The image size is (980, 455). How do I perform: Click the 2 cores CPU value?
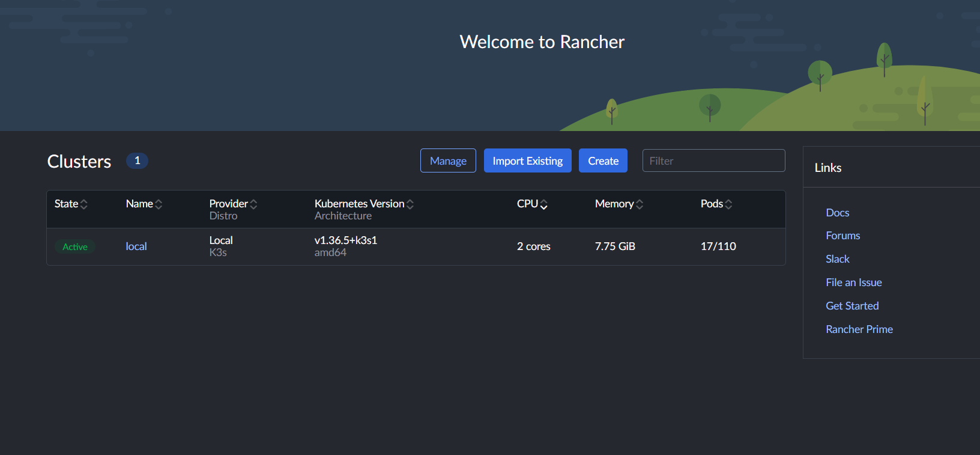534,246
